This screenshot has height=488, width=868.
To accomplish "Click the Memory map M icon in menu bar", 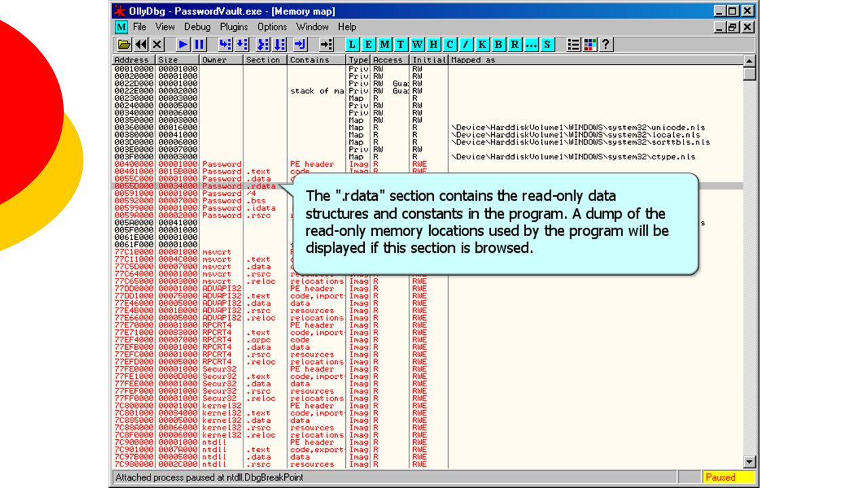I will 121,27.
